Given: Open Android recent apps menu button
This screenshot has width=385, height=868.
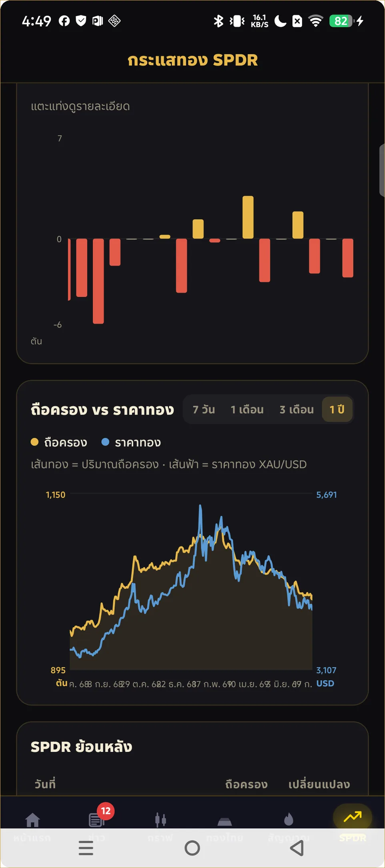Looking at the screenshot, I should tap(86, 848).
